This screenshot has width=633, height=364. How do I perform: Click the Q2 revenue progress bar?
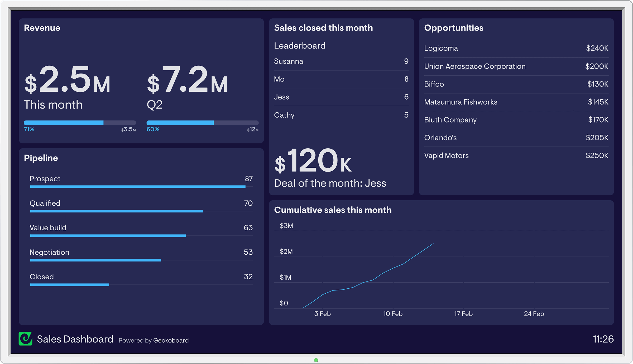pos(203,123)
